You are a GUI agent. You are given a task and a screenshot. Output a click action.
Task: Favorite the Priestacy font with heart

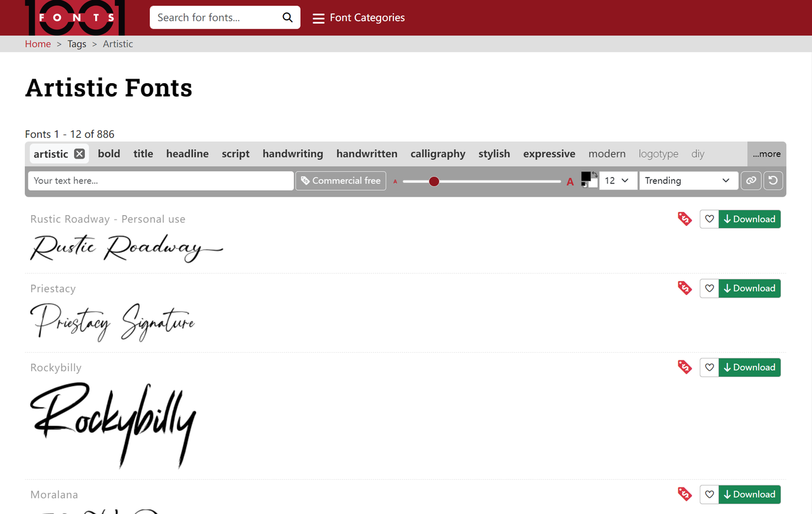point(709,289)
